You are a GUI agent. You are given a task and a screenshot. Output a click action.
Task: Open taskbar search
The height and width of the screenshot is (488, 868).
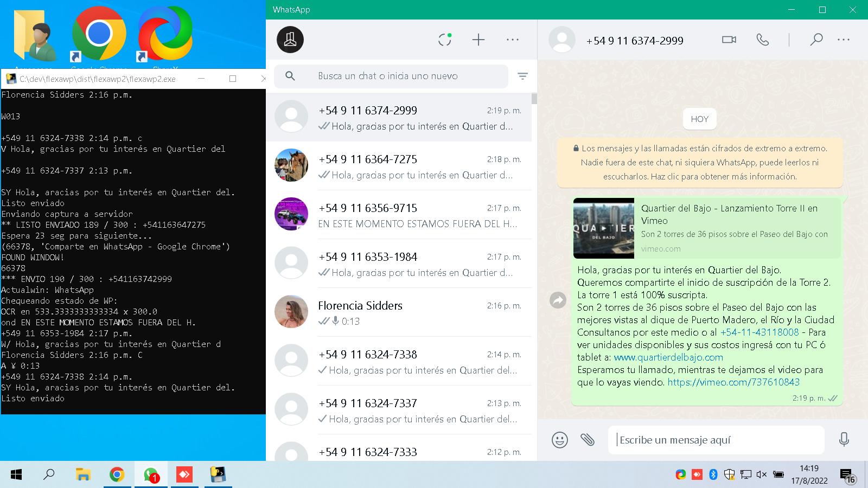pos(49,475)
